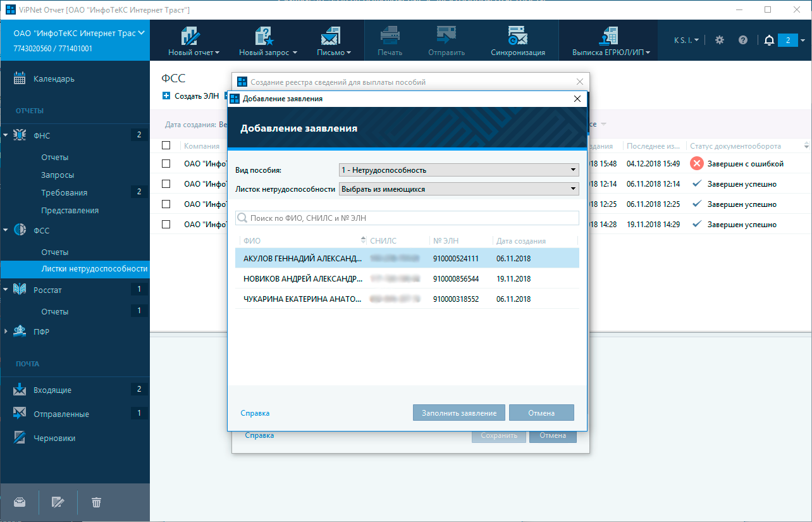812x522 pixels.
Task: Click the trash bin icon in sidebar footer
Action: tap(96, 502)
